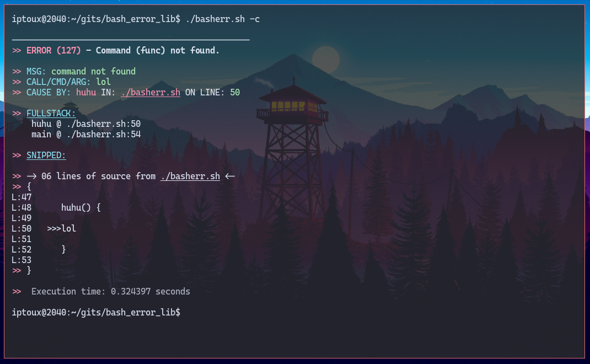Click 'Command (func) not found.' text
Viewport: 590px width, 364px height.
[157, 50]
